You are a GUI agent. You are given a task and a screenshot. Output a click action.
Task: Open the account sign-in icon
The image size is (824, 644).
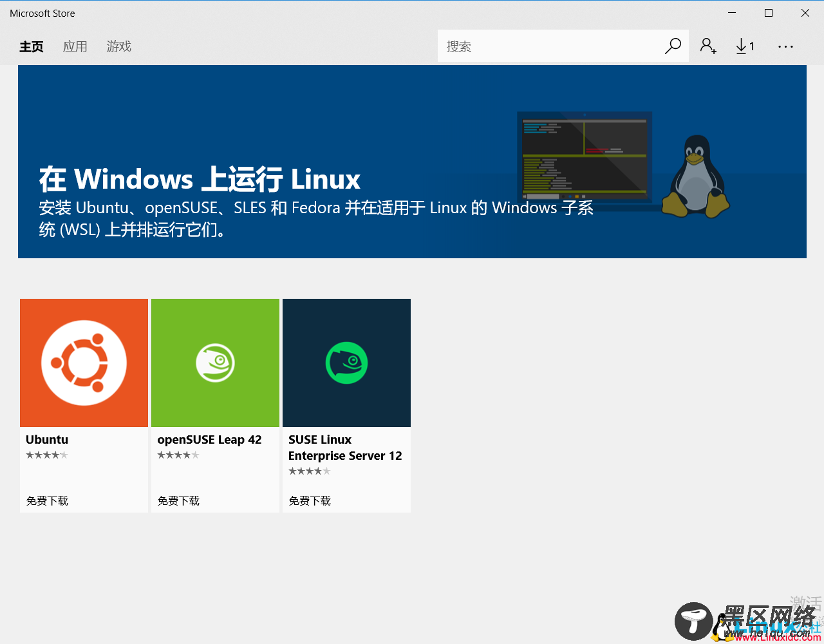click(x=708, y=46)
